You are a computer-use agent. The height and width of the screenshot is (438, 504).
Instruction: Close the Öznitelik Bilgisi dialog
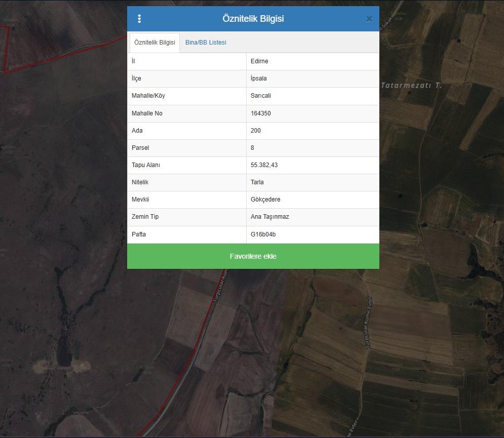369,19
